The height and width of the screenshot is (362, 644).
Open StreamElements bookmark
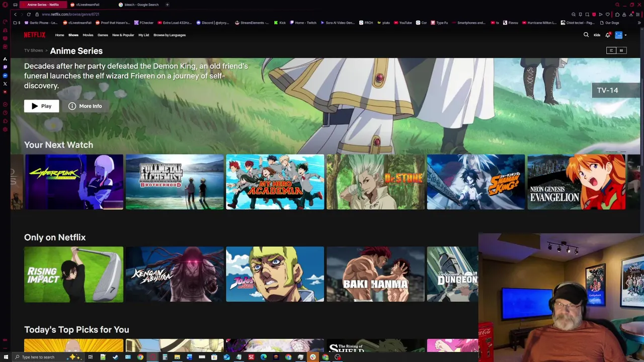[252, 23]
